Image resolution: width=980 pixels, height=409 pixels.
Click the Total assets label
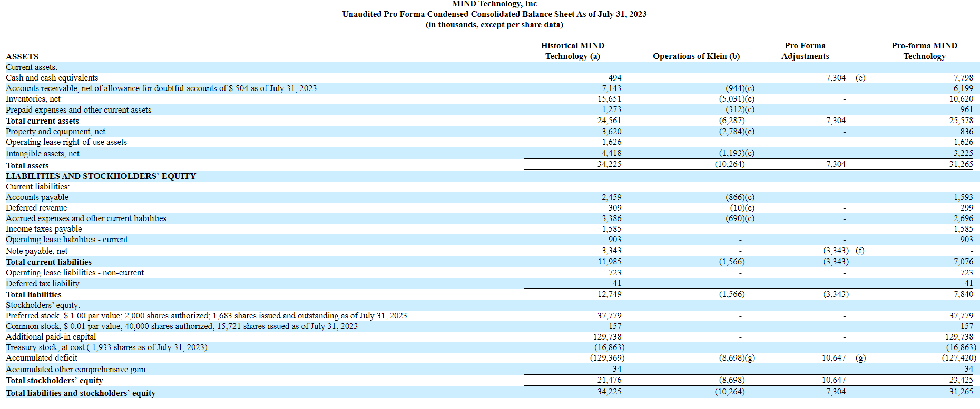(27, 166)
